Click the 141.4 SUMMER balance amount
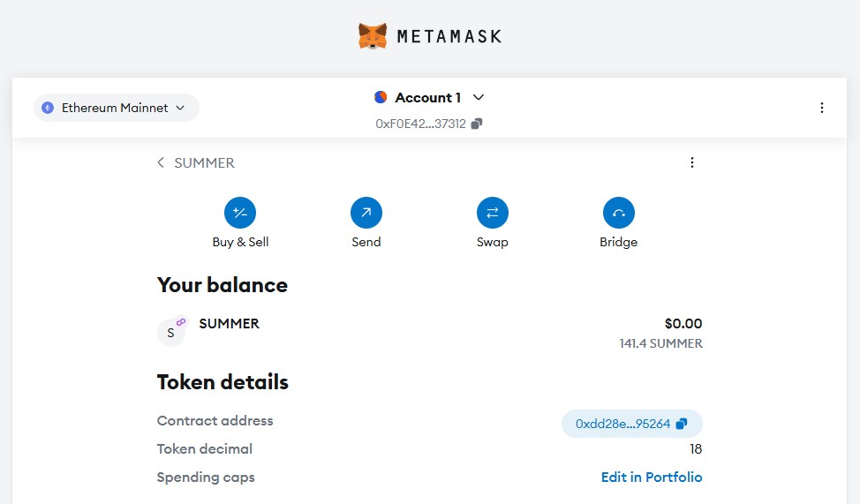Image resolution: width=860 pixels, height=504 pixels. pos(660,343)
